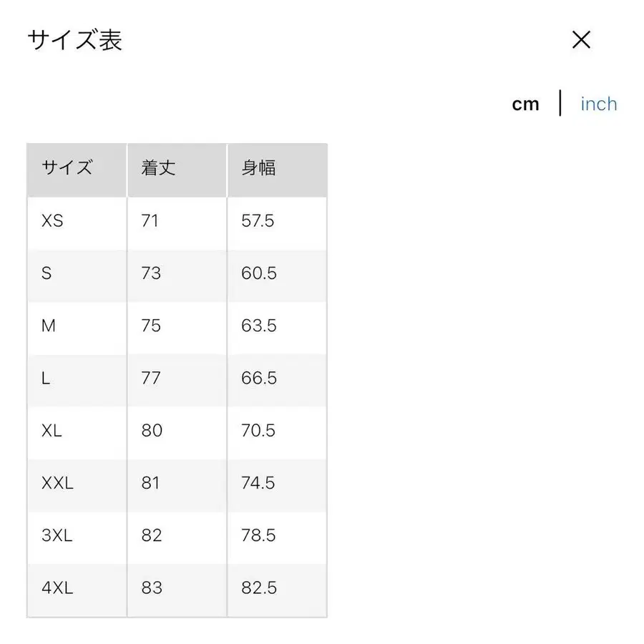
Task: Select the S size row label
Action: [47, 274]
